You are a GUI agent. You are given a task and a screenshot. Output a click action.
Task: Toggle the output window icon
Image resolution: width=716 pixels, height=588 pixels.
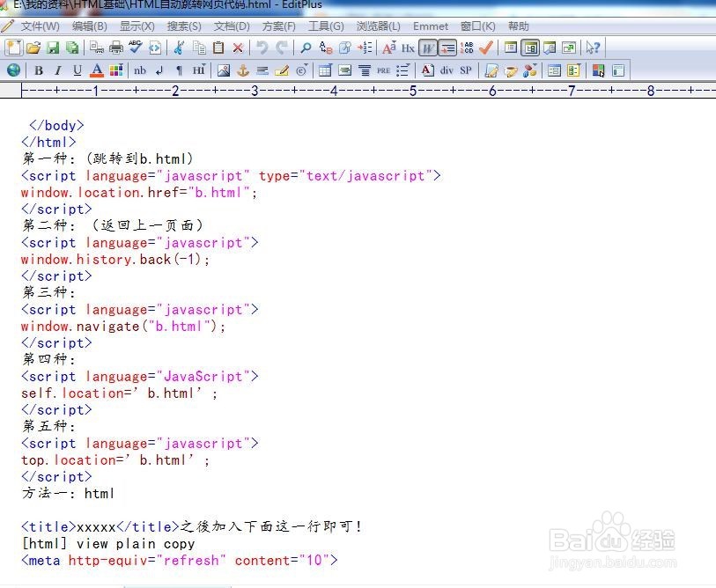(550, 48)
